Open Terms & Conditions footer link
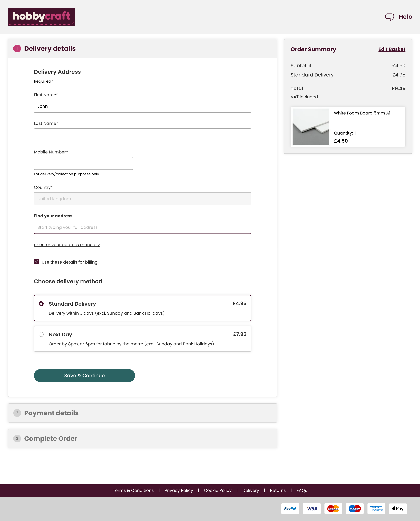The height and width of the screenshot is (521, 420). (133, 490)
